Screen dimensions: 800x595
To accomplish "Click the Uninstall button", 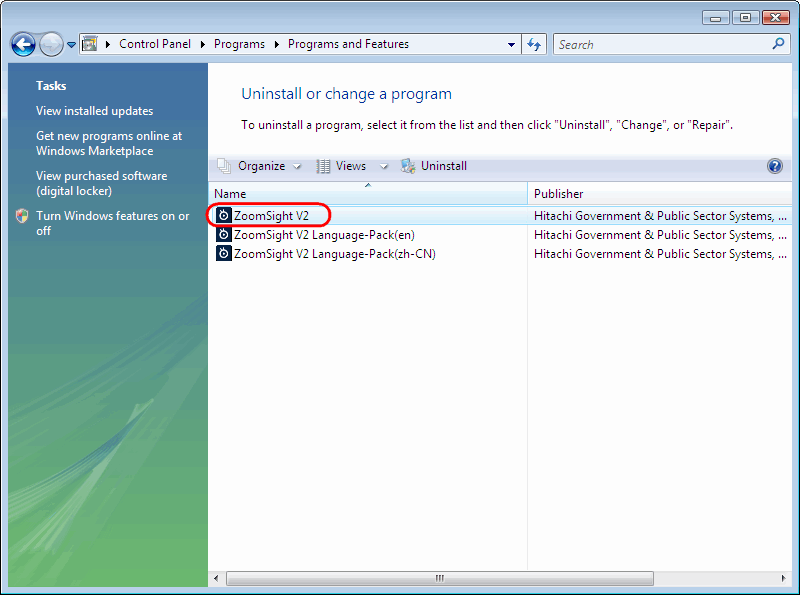I will pyautogui.click(x=443, y=166).
